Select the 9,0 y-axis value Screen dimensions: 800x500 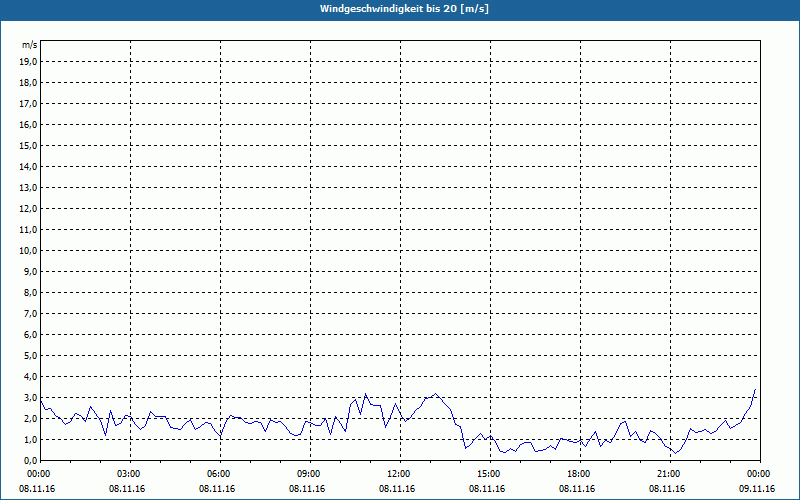[30, 271]
